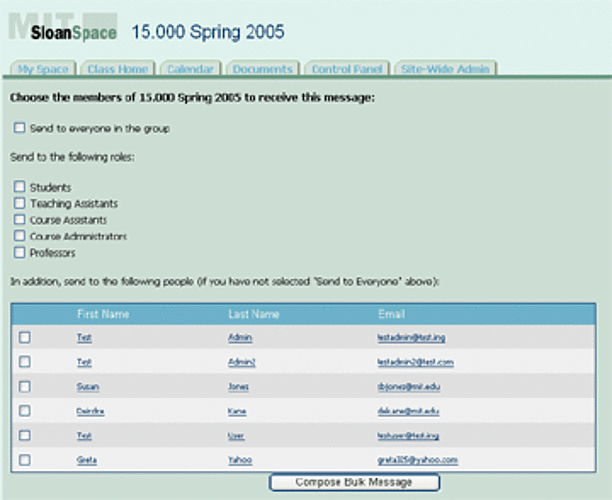Go to the Documents tab
612x500 pixels.
coord(262,69)
